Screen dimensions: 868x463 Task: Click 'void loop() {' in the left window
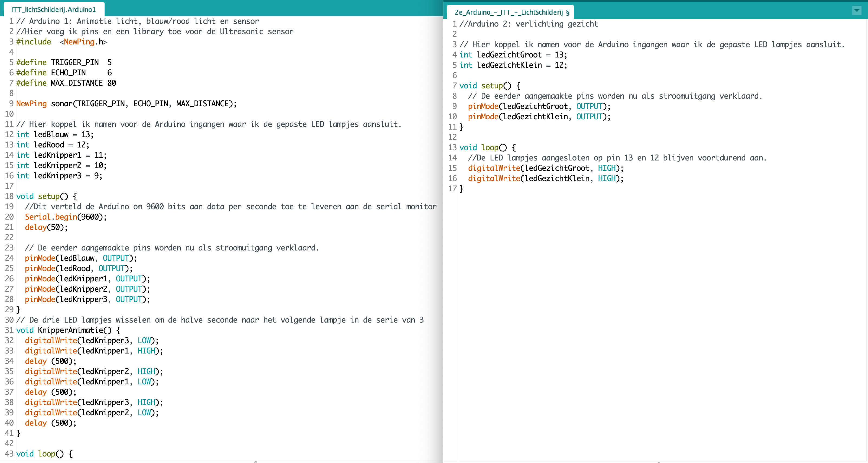(x=44, y=454)
